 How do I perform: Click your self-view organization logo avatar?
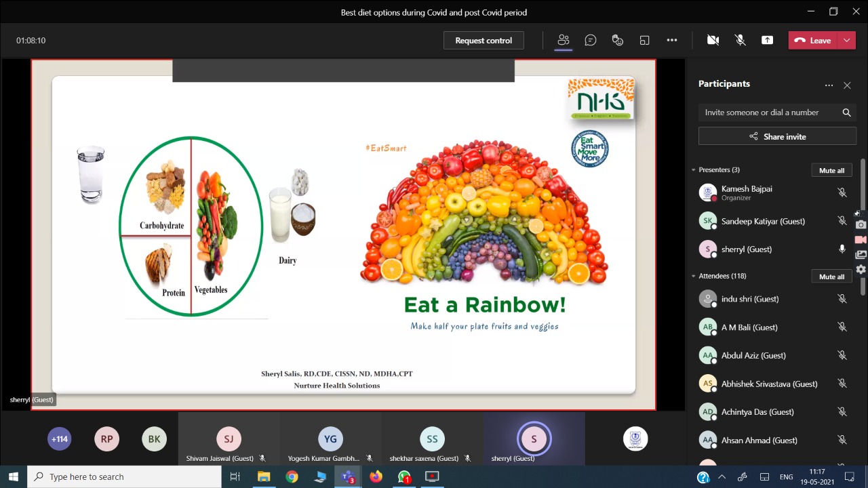point(635,439)
